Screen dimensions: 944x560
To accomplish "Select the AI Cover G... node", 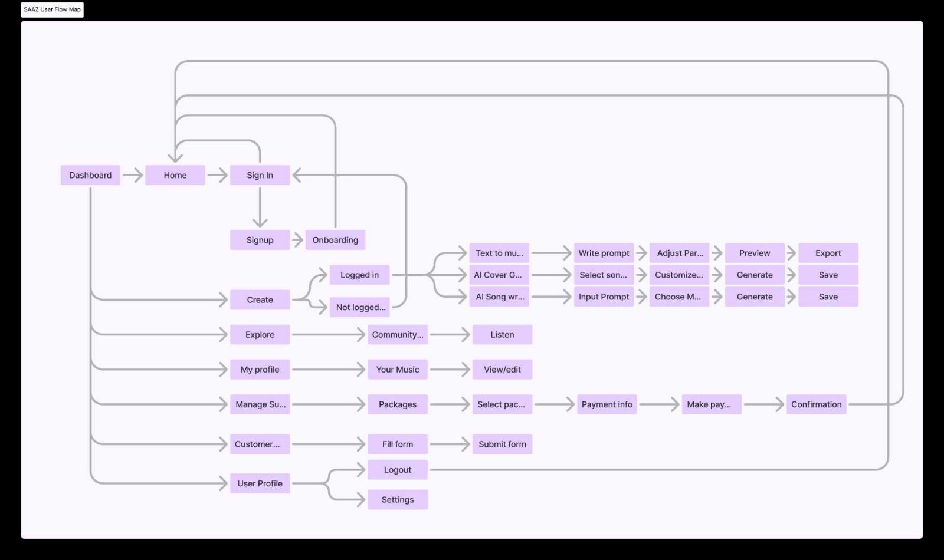I will [499, 275].
